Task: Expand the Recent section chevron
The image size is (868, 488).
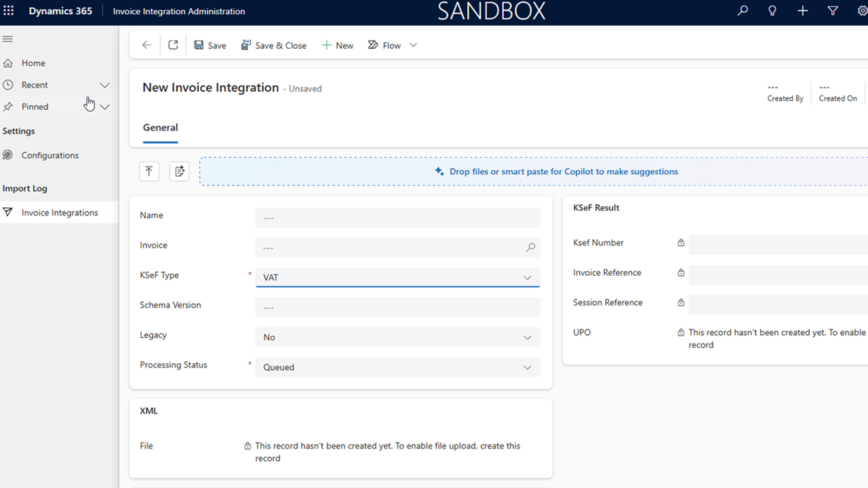Action: (104, 85)
